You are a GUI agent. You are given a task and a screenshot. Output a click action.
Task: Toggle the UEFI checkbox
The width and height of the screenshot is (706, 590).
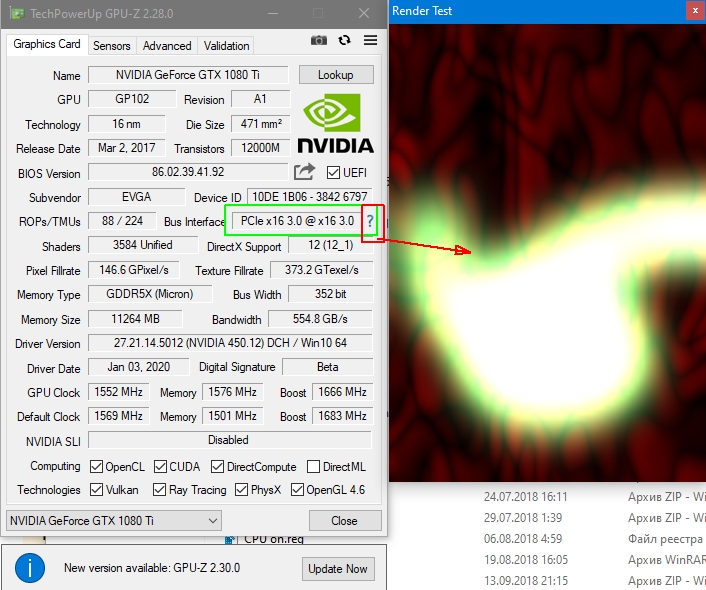(333, 172)
